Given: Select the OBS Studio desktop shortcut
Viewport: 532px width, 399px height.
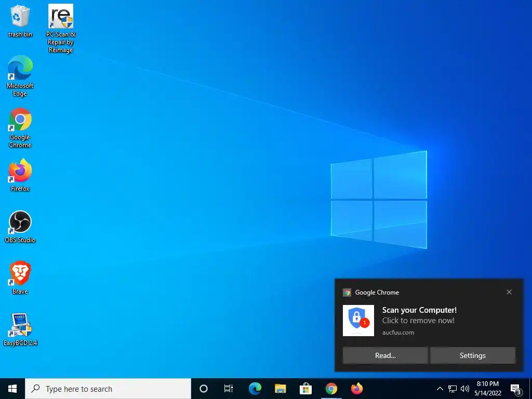Looking at the screenshot, I should [20, 227].
